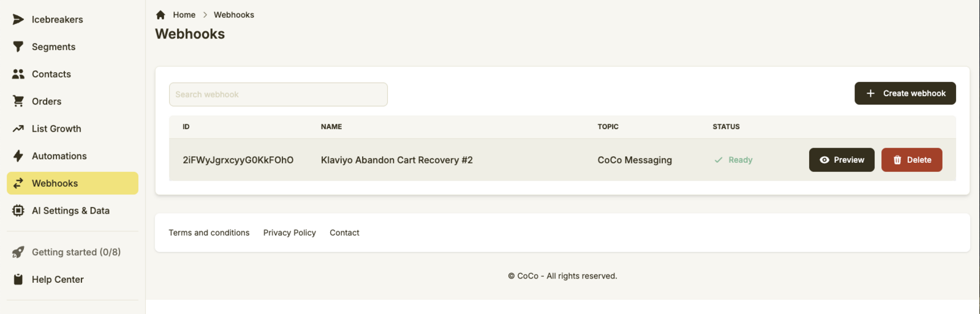This screenshot has width=980, height=314.
Task: Open the Terms and conditions link
Action: 209,233
